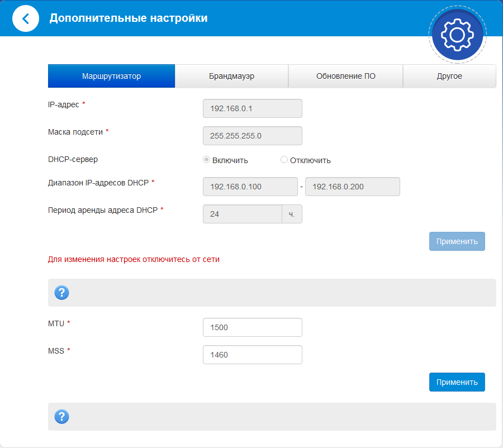Click the MSS label
The height and width of the screenshot is (448, 503).
(56, 351)
